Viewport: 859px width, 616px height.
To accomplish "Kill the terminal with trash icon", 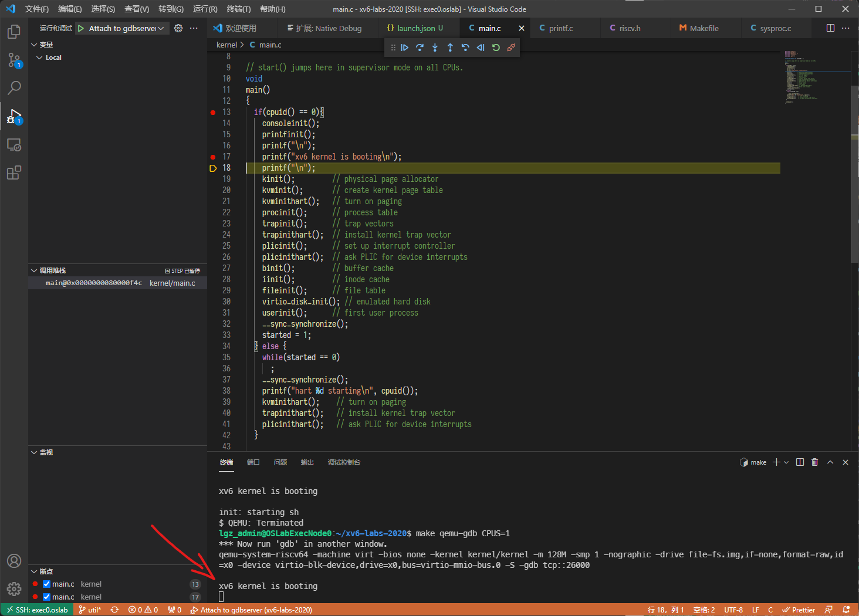I will click(x=814, y=462).
